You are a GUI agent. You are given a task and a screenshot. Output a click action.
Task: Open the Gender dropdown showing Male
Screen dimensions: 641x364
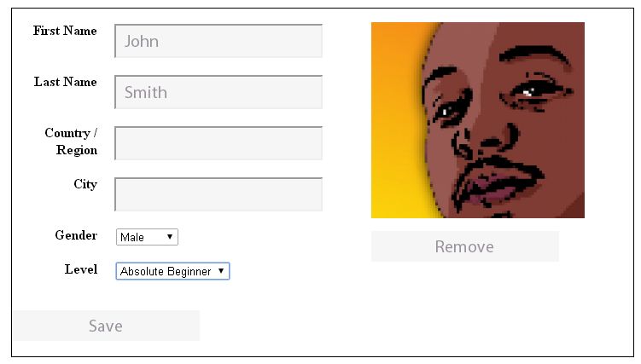tap(147, 237)
